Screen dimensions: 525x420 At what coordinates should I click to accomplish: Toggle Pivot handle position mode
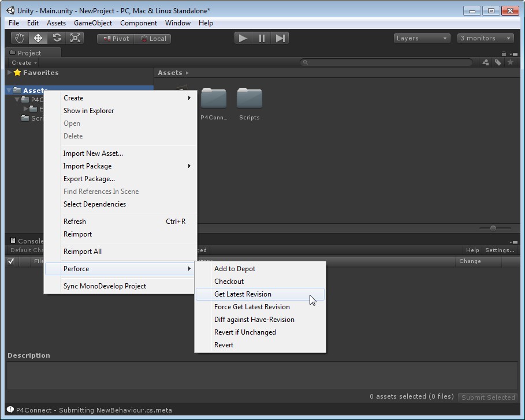116,39
